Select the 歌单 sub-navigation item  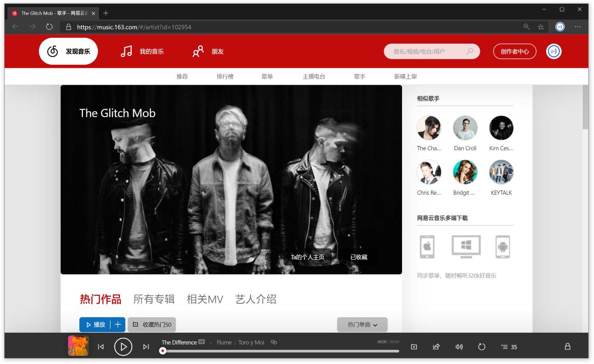[267, 76]
